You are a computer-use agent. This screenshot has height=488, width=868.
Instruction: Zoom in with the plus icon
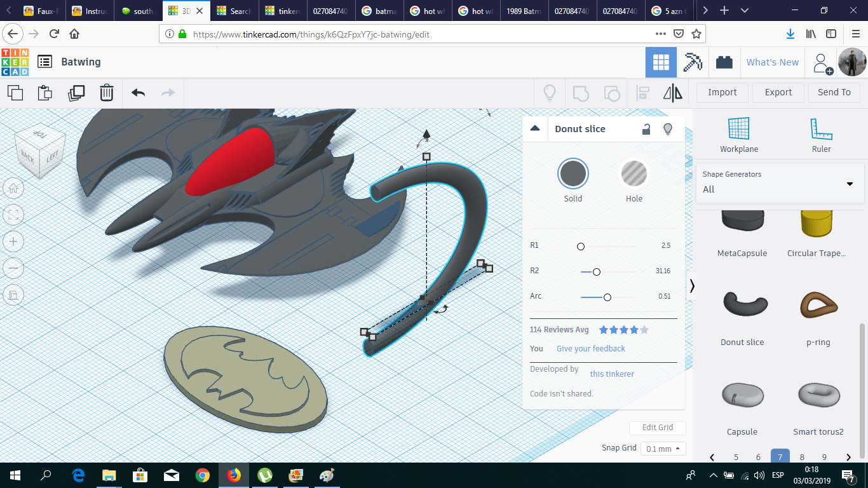[x=13, y=241]
